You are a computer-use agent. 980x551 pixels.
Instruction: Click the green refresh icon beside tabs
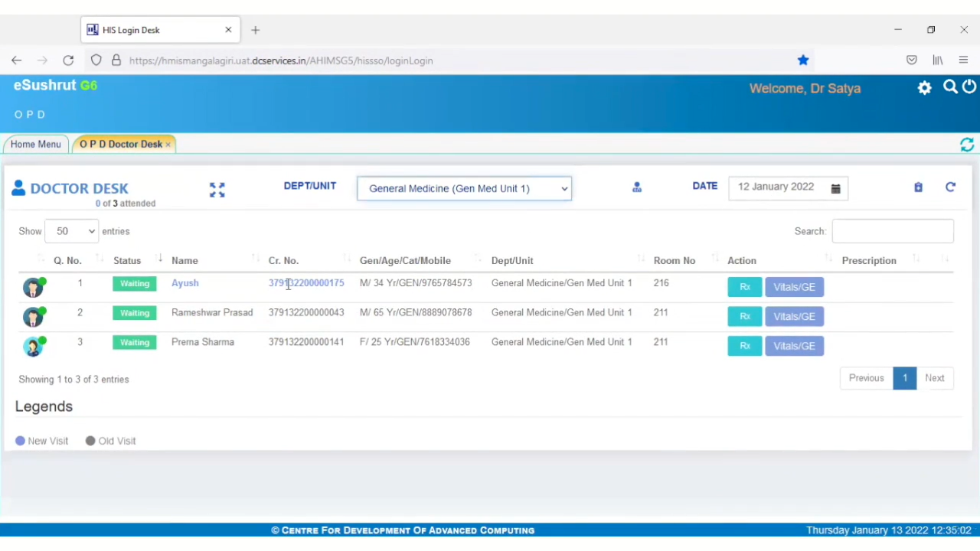tap(967, 145)
